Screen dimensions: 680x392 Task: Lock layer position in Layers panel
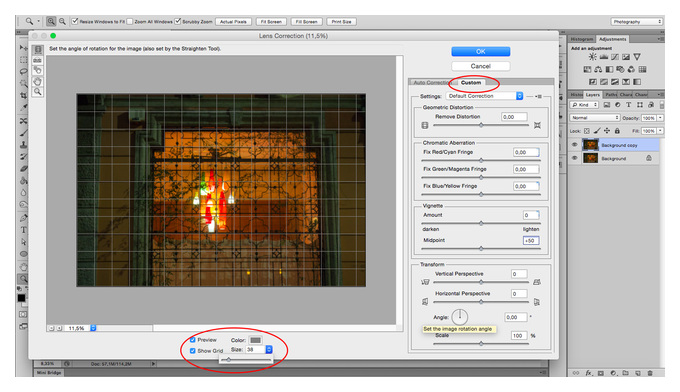click(x=607, y=131)
